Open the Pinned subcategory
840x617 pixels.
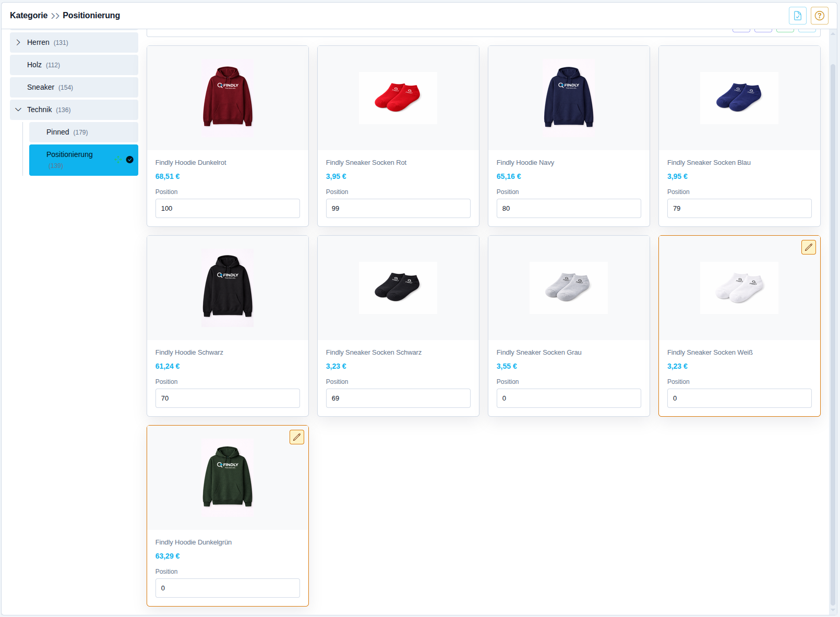pyautogui.click(x=83, y=132)
